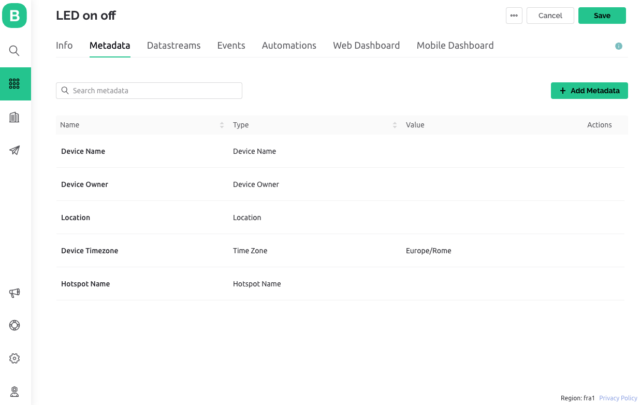Open the megaphone announcements icon
The image size is (640, 405).
coord(14,293)
